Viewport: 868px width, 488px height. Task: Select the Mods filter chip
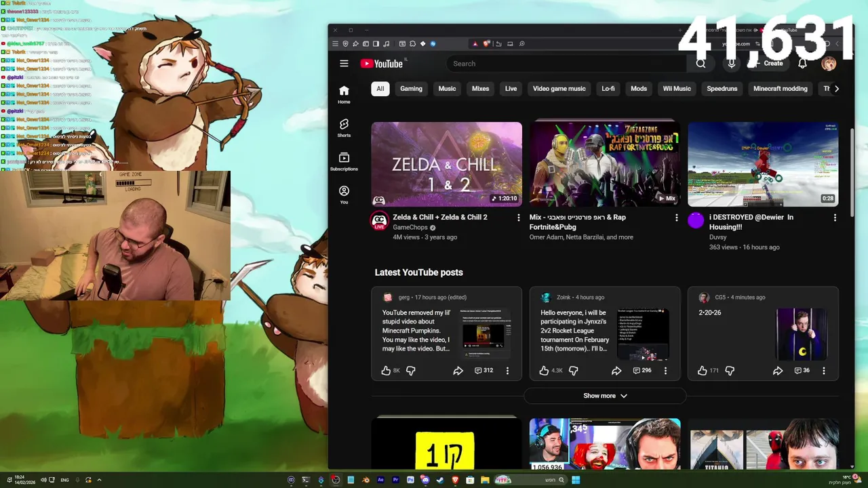(639, 89)
